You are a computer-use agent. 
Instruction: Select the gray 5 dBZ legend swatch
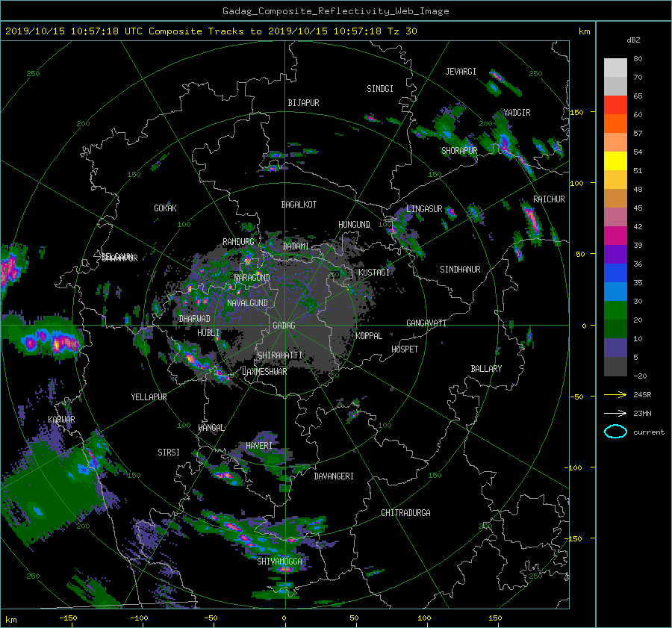(615, 367)
